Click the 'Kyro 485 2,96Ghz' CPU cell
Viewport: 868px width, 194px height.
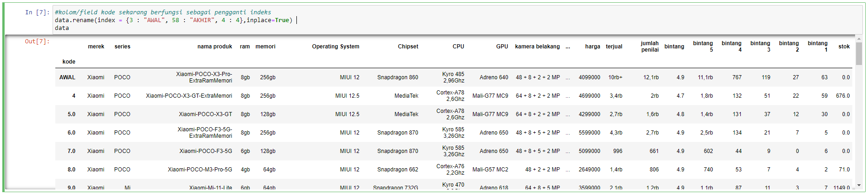coord(453,77)
